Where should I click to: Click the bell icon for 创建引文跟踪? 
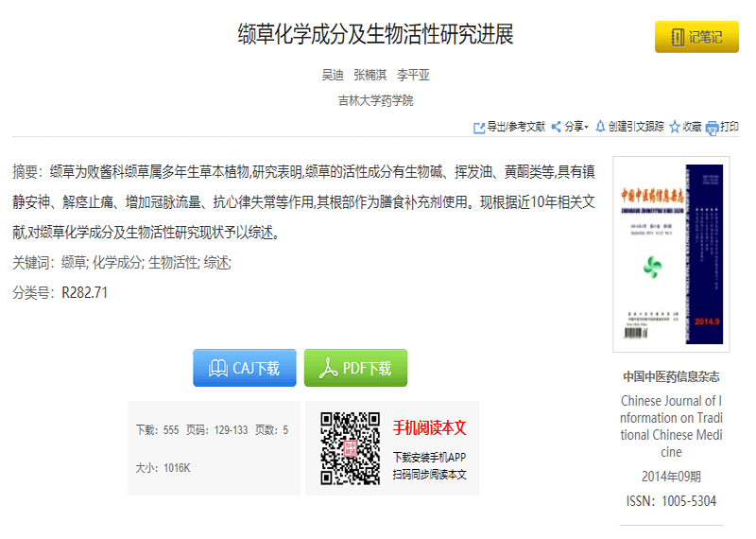599,127
